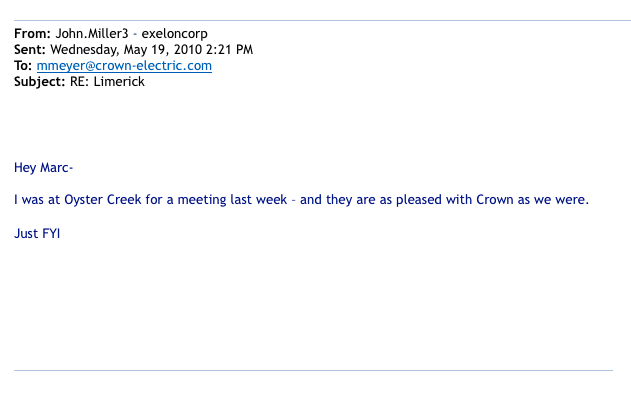Click the bottom horizontal divider line
This screenshot has height=400, width=631.
click(x=313, y=370)
